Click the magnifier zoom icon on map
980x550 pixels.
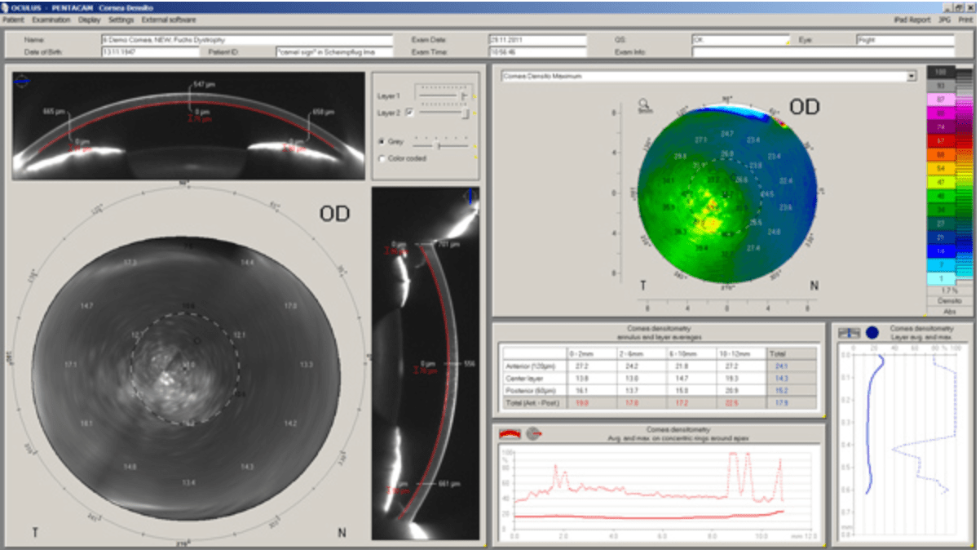[643, 105]
